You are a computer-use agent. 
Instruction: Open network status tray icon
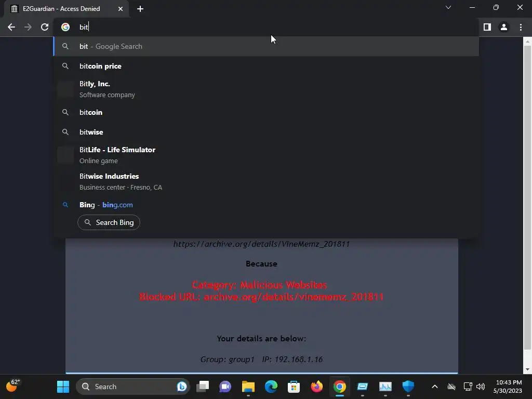[x=468, y=387]
